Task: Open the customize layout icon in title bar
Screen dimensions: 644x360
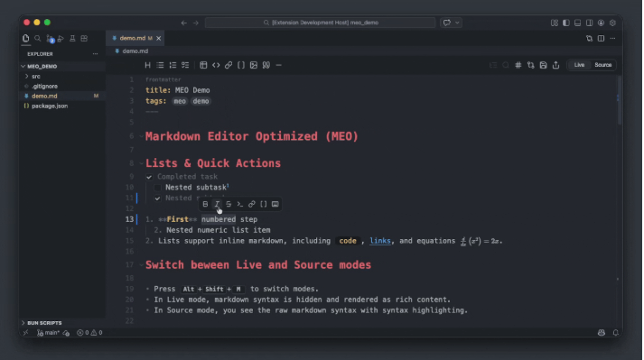Action: pyautogui.click(x=555, y=23)
